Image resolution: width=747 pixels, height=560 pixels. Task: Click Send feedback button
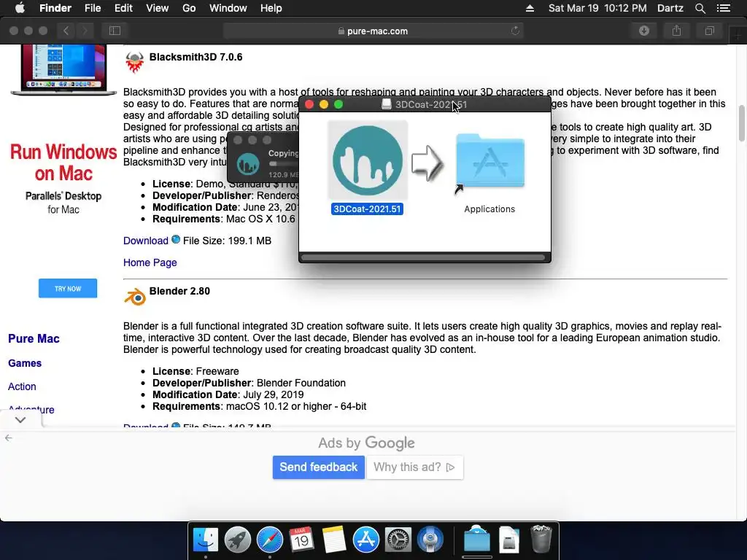click(318, 467)
